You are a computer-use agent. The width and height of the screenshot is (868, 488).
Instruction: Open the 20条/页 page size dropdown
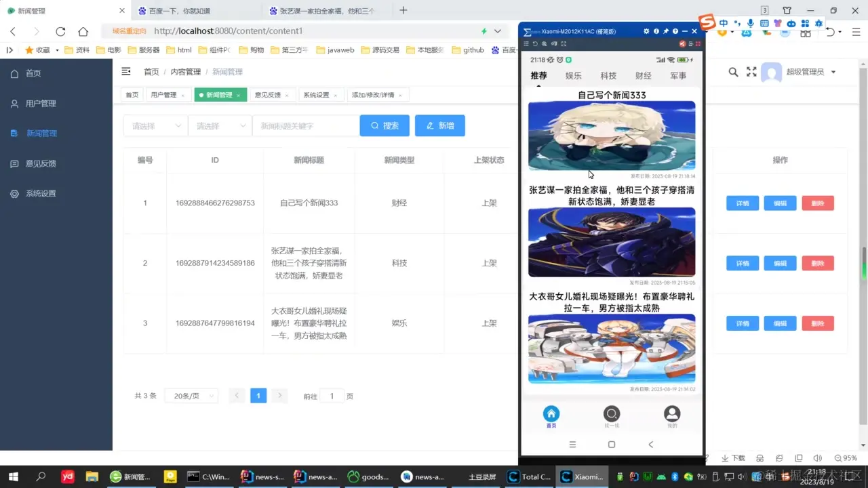(191, 396)
